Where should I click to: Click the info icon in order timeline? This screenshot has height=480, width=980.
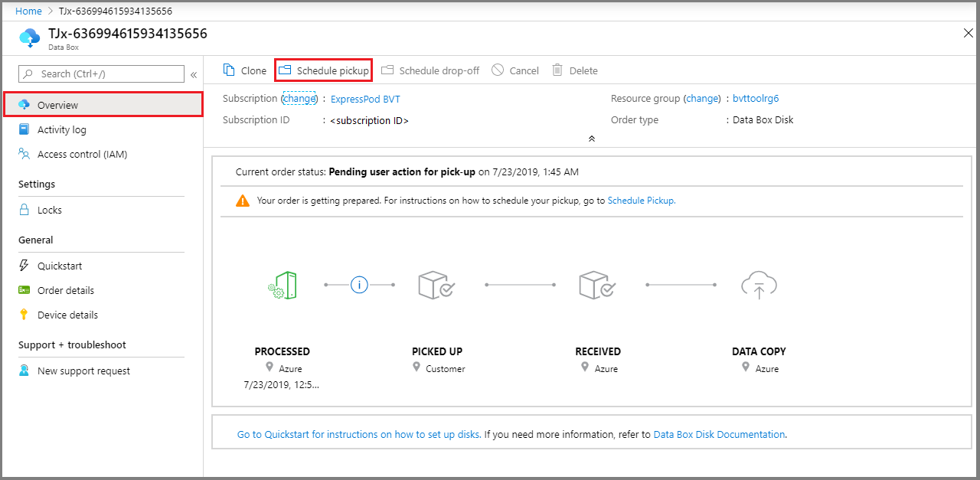(x=359, y=285)
